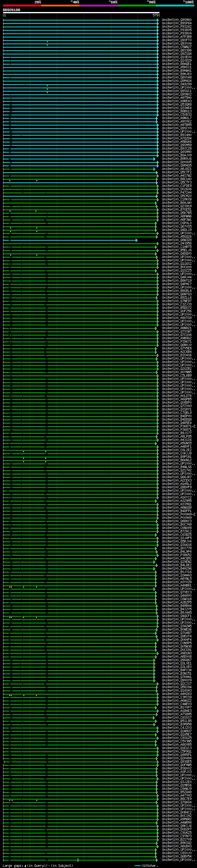Image resolution: width=197 pixels, height=868 pixels.
Task: Select the UniRef100_P36871-2 label
Action: pos(179,426)
